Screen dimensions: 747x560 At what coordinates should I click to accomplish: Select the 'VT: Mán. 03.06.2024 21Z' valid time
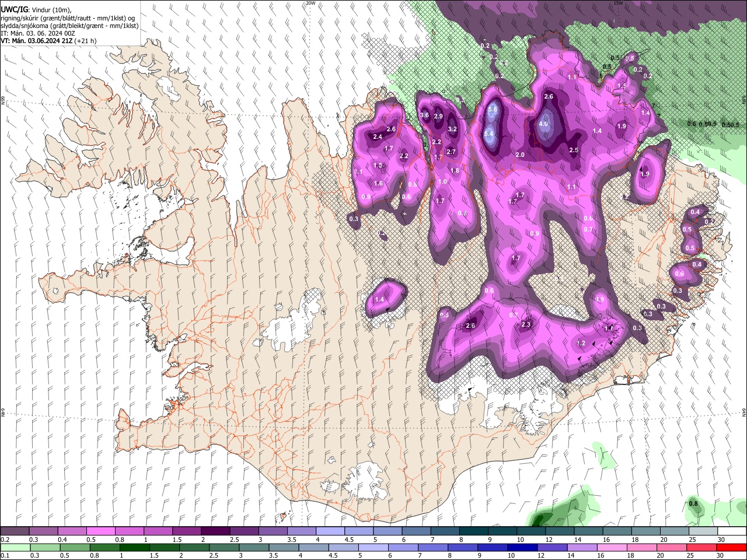click(36, 41)
